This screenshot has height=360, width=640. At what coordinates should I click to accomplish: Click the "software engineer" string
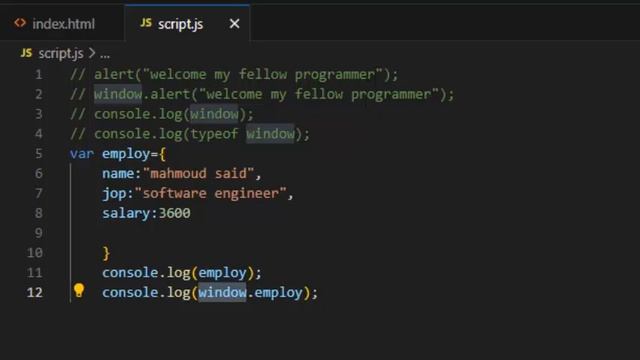click(x=210, y=193)
